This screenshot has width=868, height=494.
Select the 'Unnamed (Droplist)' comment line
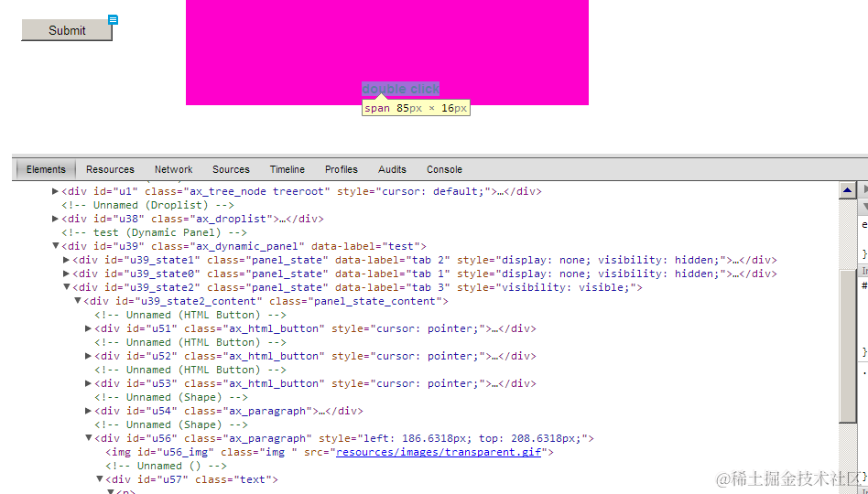(x=147, y=205)
